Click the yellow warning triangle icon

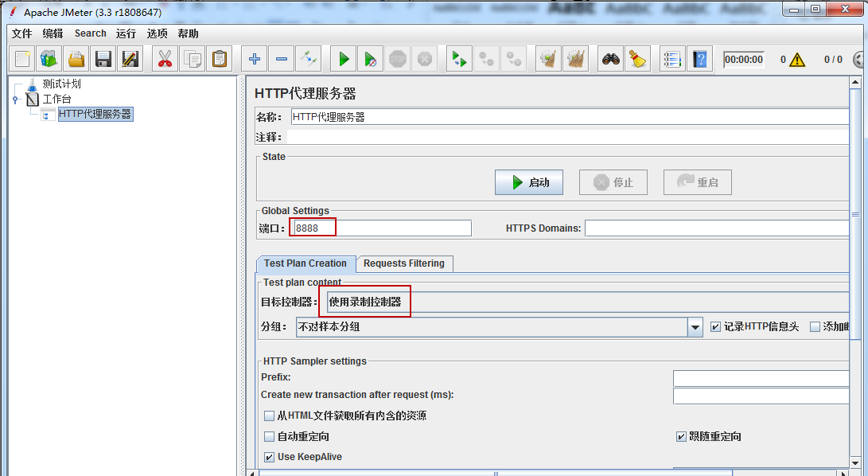pos(797,59)
